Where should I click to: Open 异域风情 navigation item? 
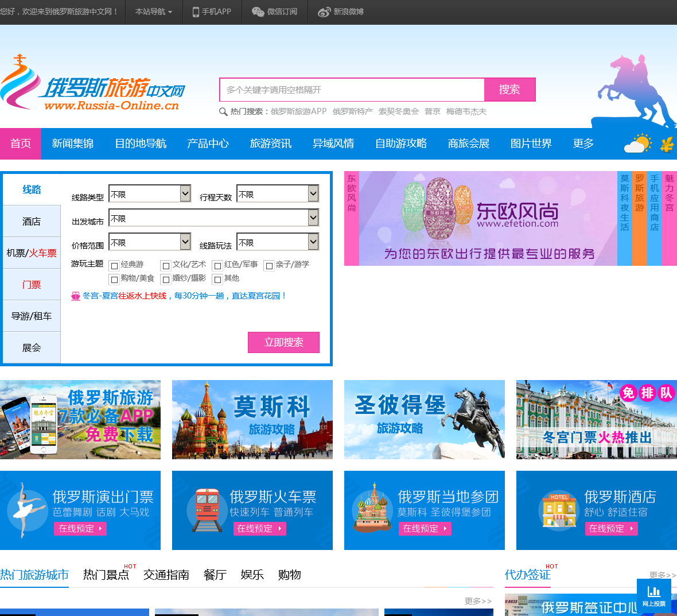coord(333,144)
